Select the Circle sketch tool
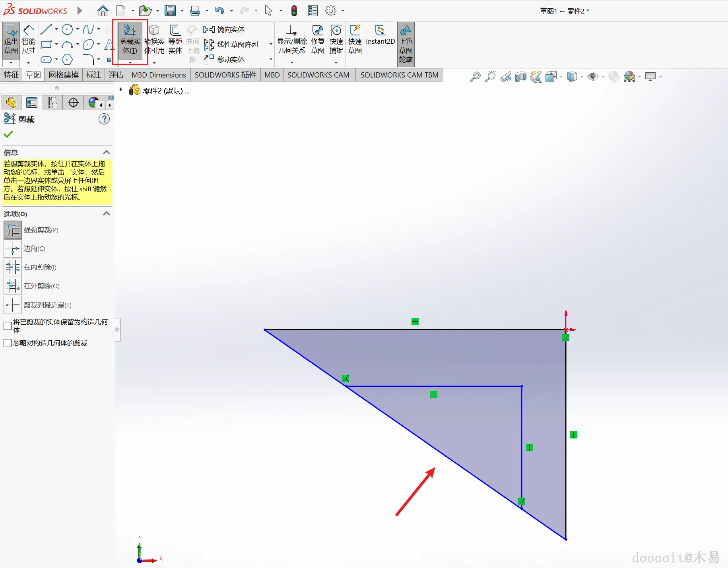The image size is (728, 568). (x=67, y=29)
